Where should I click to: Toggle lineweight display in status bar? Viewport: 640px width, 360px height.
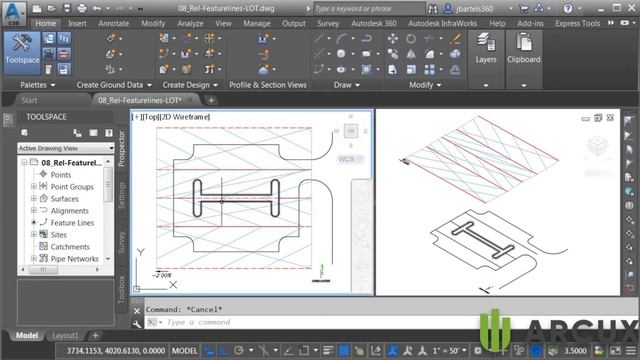[x=328, y=351]
